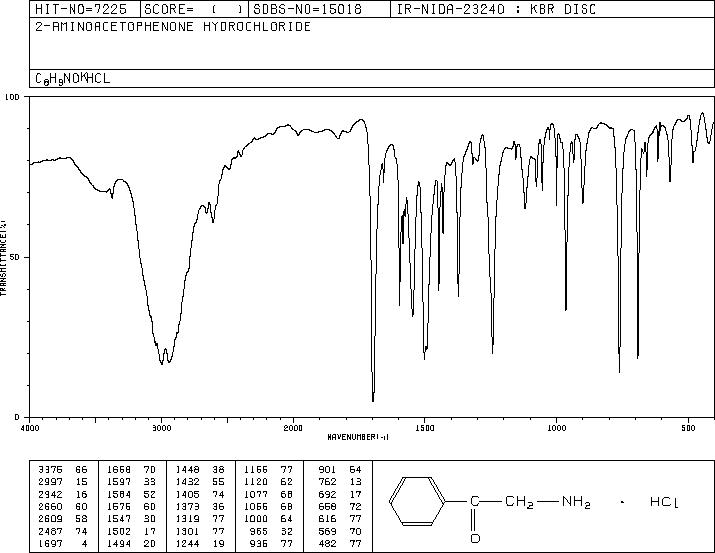Click the 50 tick on transmittance axis
This screenshot has width=715, height=553.
15,258
